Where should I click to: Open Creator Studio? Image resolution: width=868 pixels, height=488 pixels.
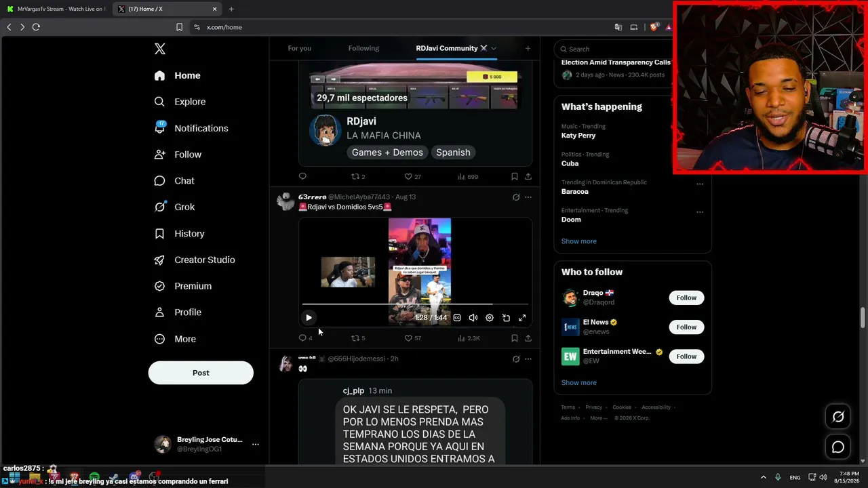coord(195,260)
